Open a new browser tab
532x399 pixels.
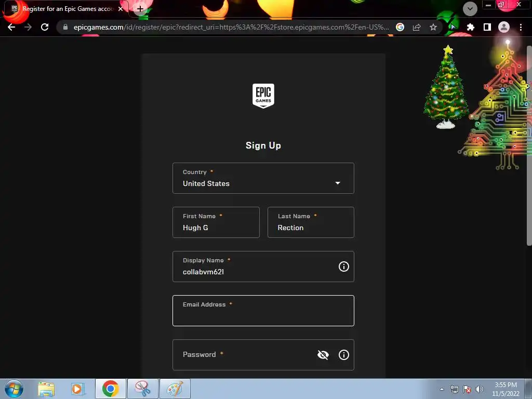(x=140, y=9)
